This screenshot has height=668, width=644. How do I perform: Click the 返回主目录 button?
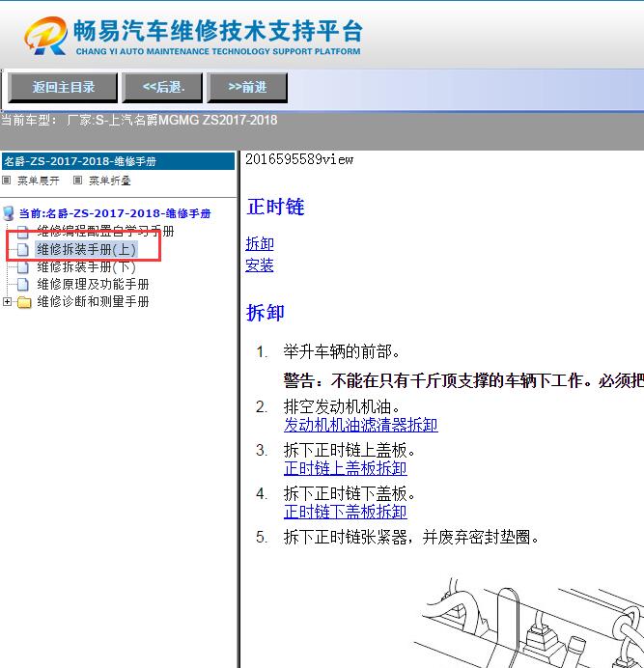pyautogui.click(x=63, y=87)
